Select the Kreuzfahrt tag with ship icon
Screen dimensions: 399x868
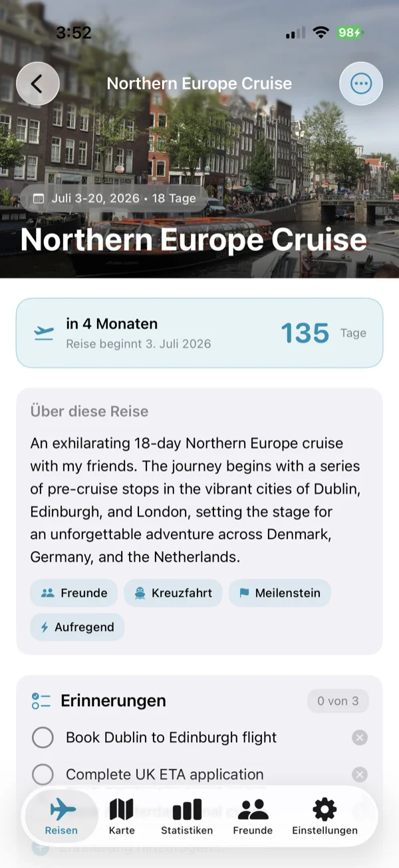point(172,593)
